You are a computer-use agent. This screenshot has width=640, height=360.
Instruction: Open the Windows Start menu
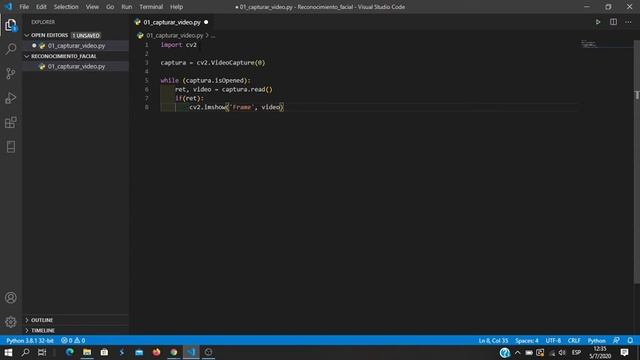[x=8, y=352]
